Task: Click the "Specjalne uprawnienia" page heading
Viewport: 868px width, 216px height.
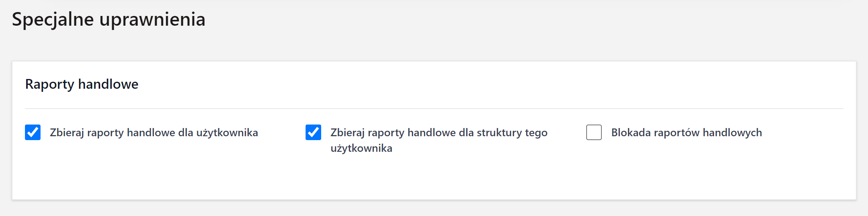Action: [x=108, y=19]
